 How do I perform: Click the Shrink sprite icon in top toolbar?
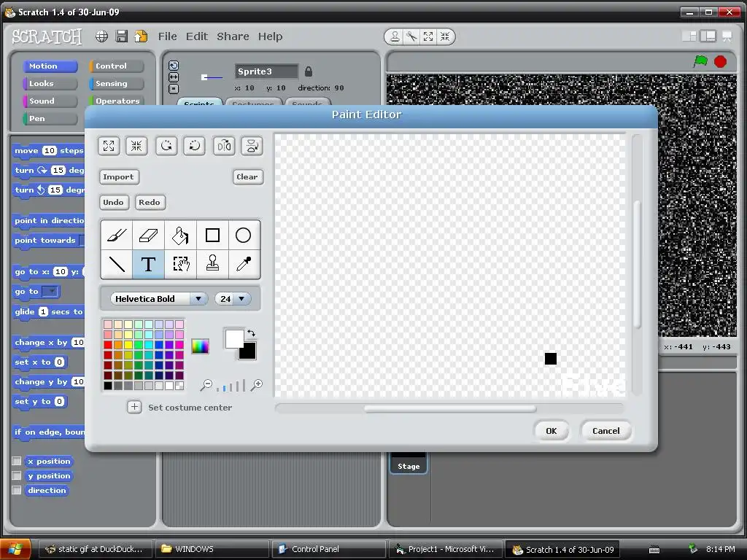point(445,36)
